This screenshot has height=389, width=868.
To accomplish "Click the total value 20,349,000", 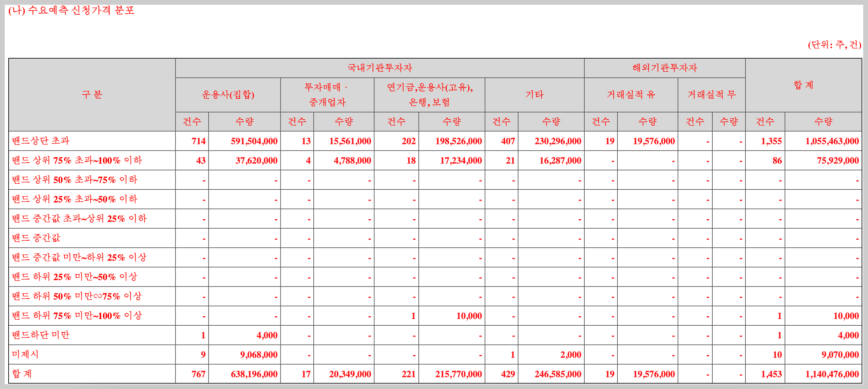I will click(x=350, y=374).
